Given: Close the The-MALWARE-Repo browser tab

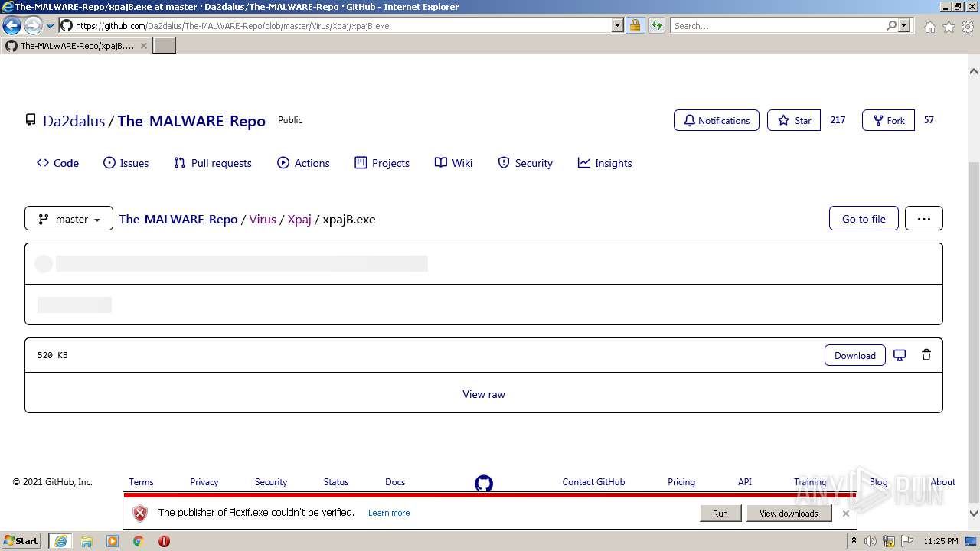Looking at the screenshot, I should pos(143,46).
